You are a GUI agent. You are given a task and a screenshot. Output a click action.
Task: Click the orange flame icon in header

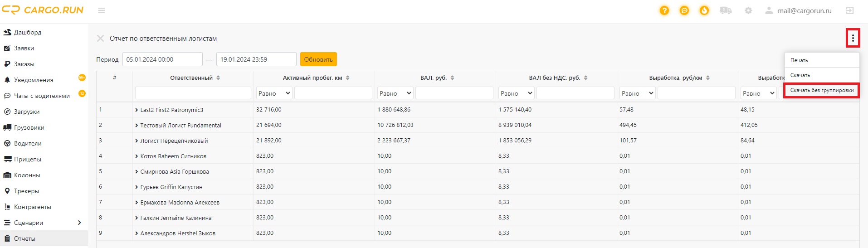[x=704, y=10]
